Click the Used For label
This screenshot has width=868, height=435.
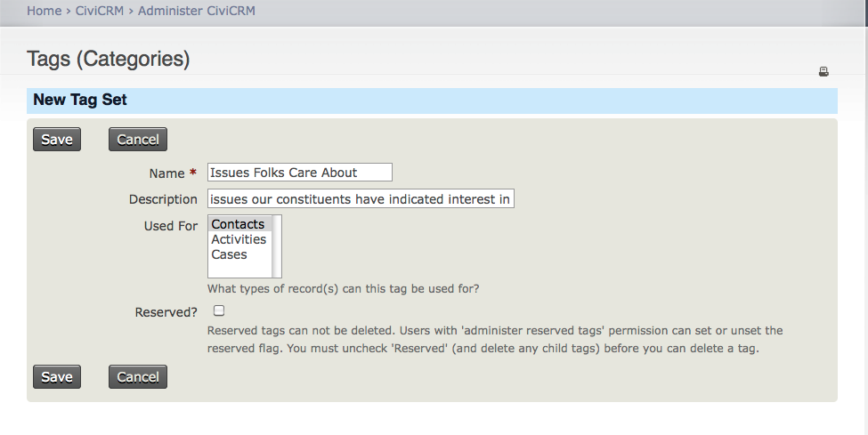[x=171, y=226]
